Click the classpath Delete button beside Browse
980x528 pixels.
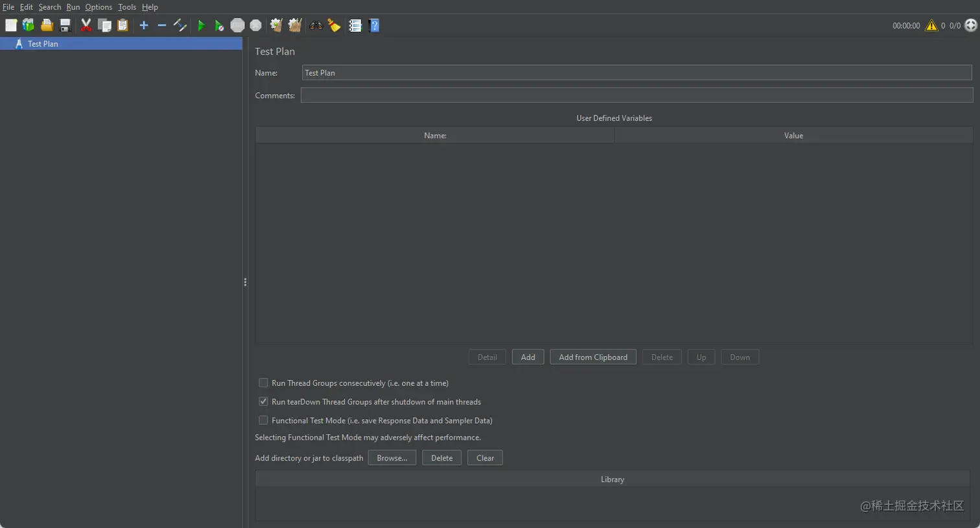[442, 458]
